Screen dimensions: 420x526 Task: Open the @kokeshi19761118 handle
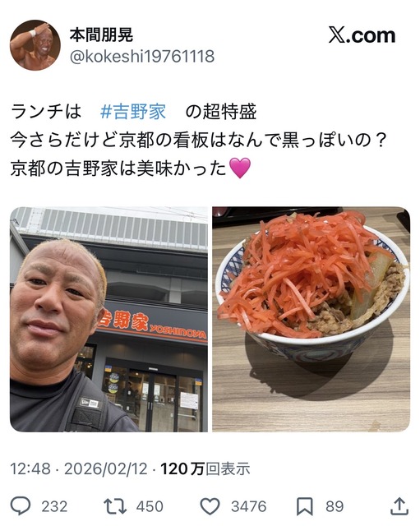tap(142, 57)
